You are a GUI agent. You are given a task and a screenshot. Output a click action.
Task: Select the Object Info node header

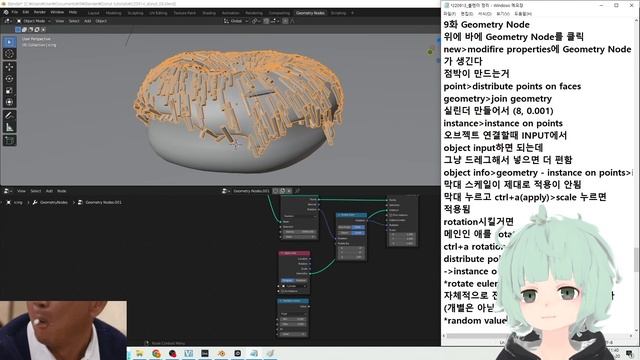[x=294, y=253]
